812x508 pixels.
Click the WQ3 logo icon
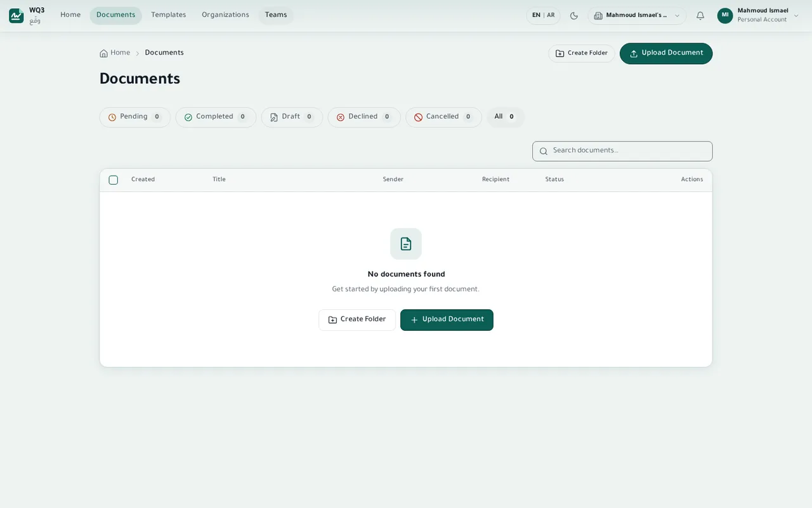(x=16, y=16)
